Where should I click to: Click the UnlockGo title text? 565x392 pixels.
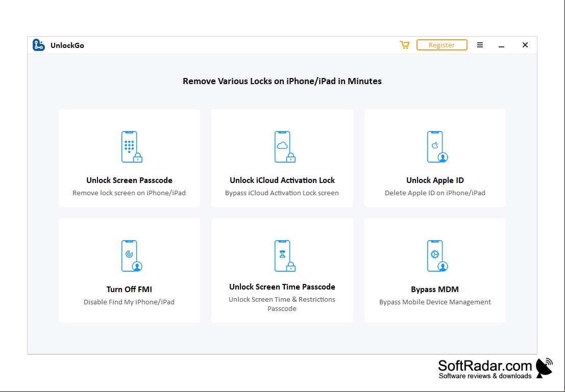click(67, 45)
